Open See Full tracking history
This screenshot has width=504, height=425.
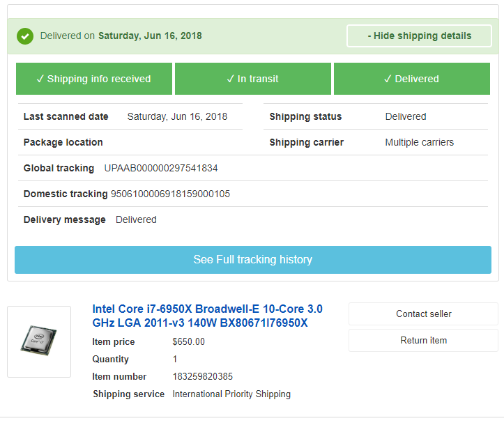click(253, 260)
